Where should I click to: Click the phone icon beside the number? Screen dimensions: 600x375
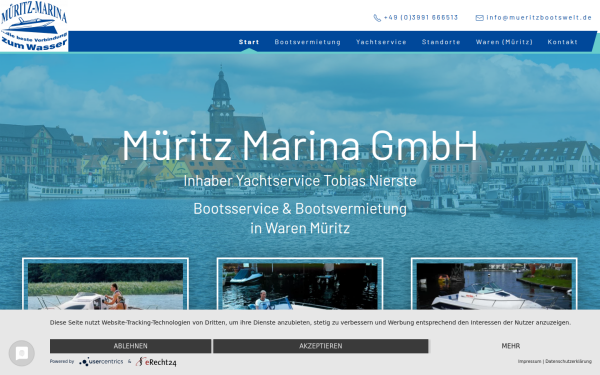(377, 18)
